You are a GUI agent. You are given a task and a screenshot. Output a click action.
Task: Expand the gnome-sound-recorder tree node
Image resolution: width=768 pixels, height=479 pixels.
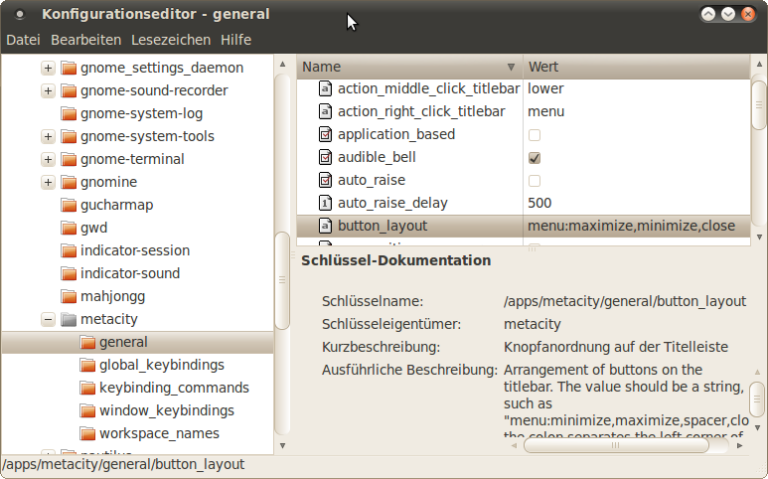[48, 91]
